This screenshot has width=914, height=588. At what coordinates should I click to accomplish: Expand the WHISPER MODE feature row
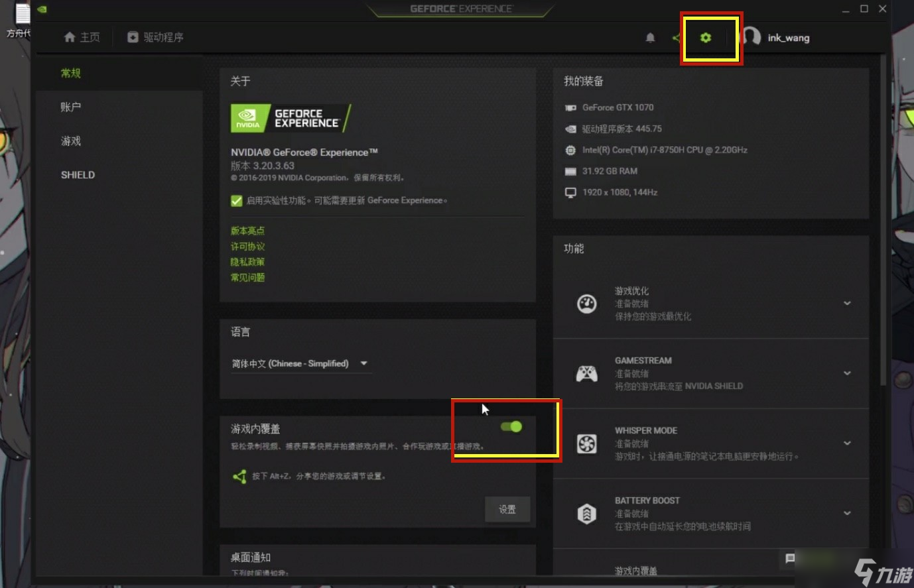pos(847,443)
